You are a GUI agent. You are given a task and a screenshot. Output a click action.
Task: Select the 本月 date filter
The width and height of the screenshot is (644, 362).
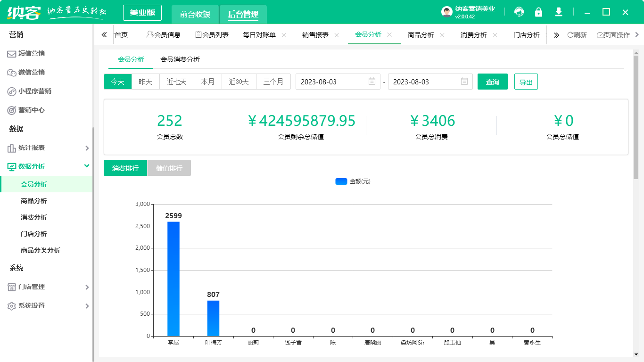(x=208, y=81)
